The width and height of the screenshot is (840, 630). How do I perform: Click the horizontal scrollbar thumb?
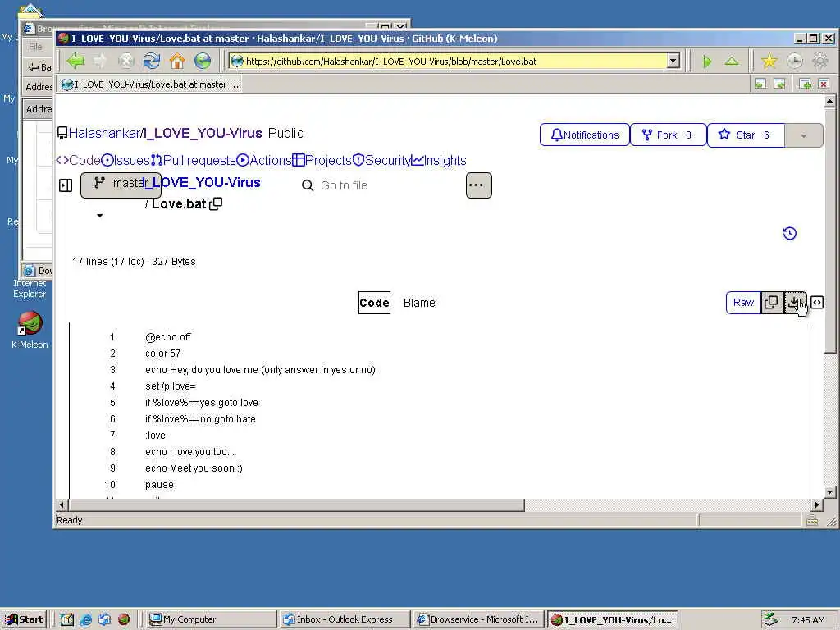click(x=296, y=504)
